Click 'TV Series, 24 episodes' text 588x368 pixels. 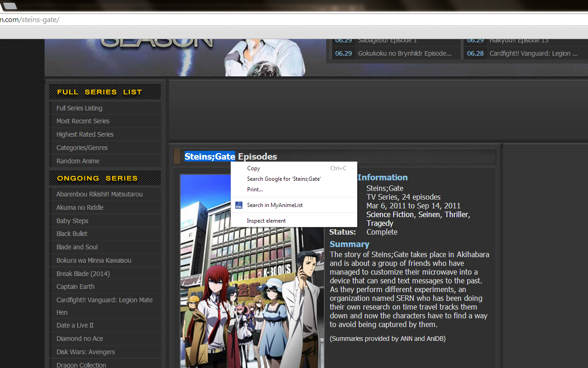(x=403, y=197)
